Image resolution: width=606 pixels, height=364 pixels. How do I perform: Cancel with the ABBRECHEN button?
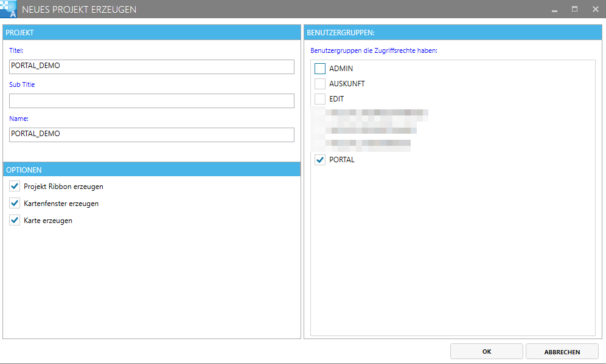562,352
